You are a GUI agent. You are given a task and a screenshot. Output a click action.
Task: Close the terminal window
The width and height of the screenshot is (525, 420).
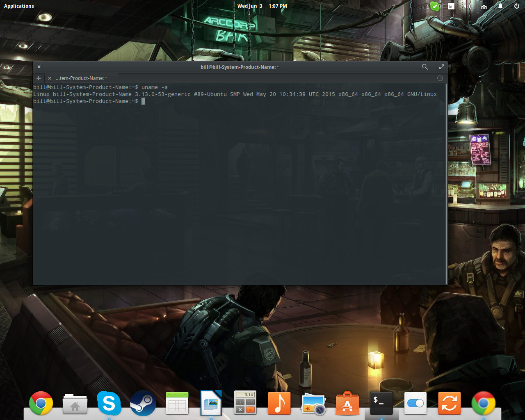tap(39, 67)
